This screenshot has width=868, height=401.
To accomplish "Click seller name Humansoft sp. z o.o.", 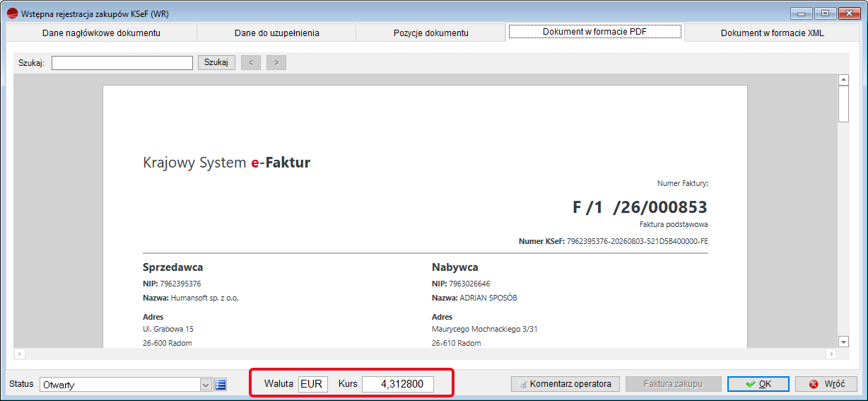I will tap(205, 298).
